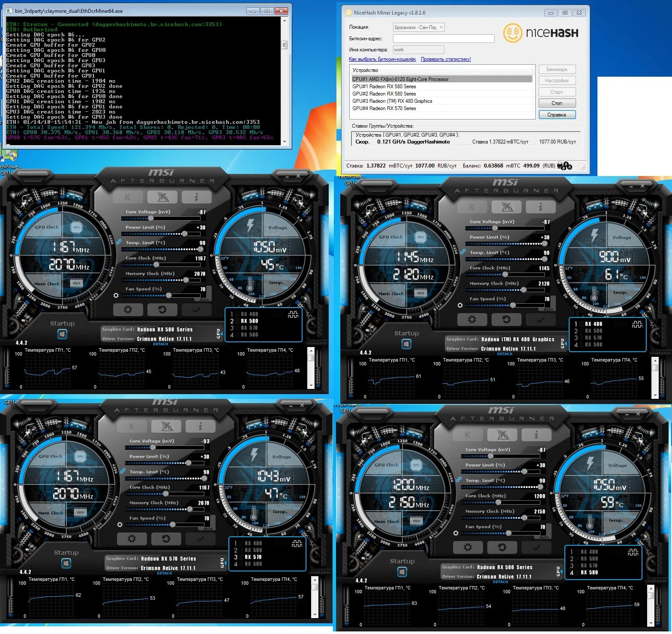Open 'Как выбрать Биткоин-кошелёк' link
The width and height of the screenshot is (672, 634).
click(x=382, y=59)
